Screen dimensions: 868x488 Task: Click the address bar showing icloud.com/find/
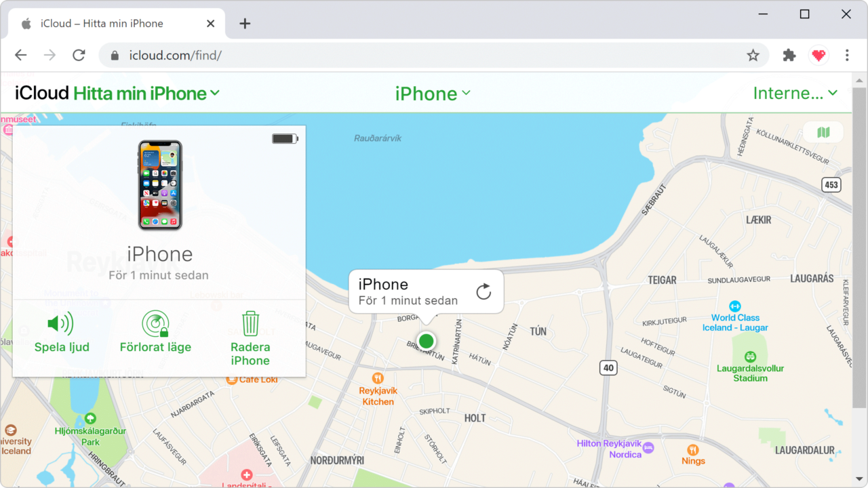pyautogui.click(x=434, y=56)
